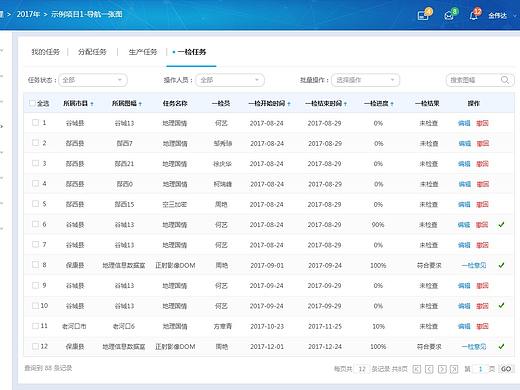Image resolution: width=520 pixels, height=390 pixels.
Task: Click red withdraw link in row 1
Action: tap(482, 123)
